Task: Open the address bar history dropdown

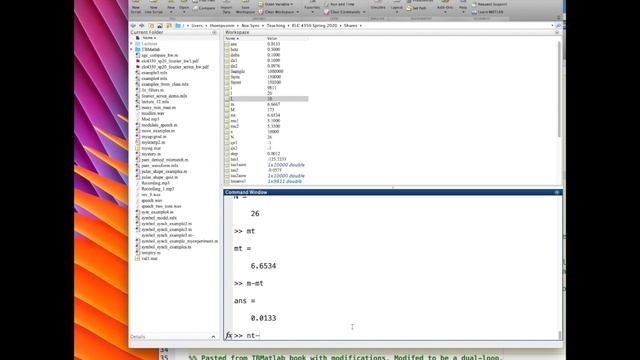Action: 552,25
